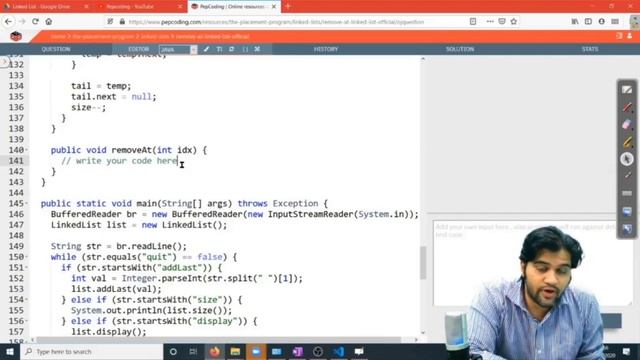Open File Explorer from the taskbar

(235, 351)
